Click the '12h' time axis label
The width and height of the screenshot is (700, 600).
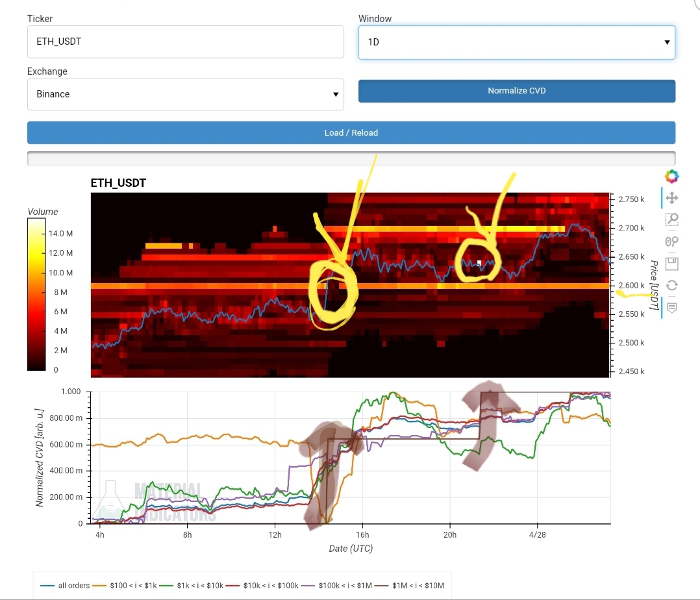point(275,535)
